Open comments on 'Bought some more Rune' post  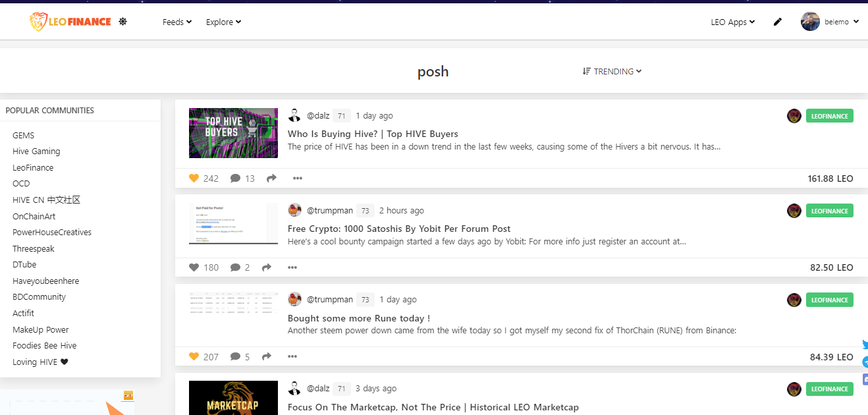[235, 356]
